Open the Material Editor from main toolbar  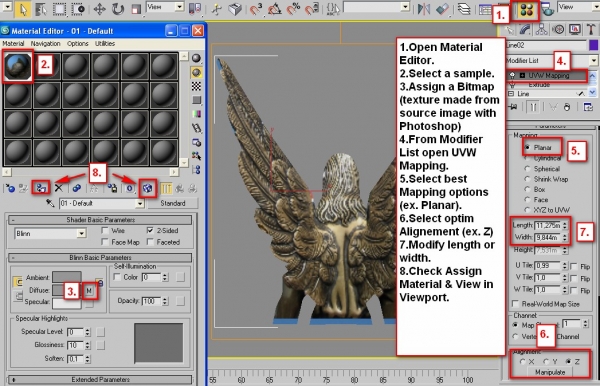[x=527, y=11]
